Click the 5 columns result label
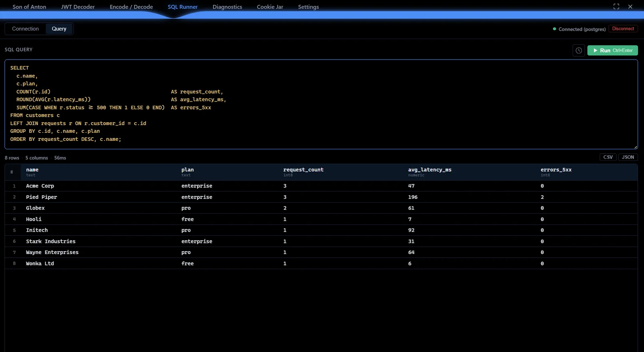The width and height of the screenshot is (644, 352). [x=37, y=158]
